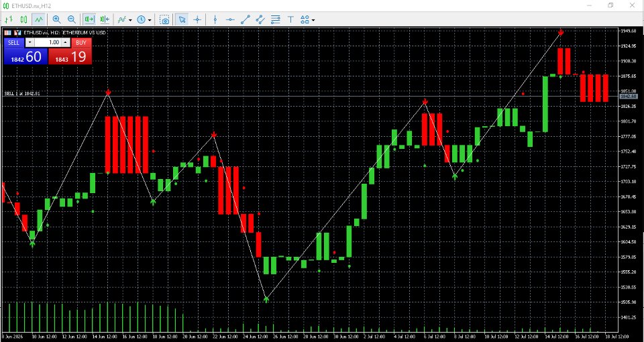
Task: Click the app icon in the title bar
Action: tap(6, 5)
